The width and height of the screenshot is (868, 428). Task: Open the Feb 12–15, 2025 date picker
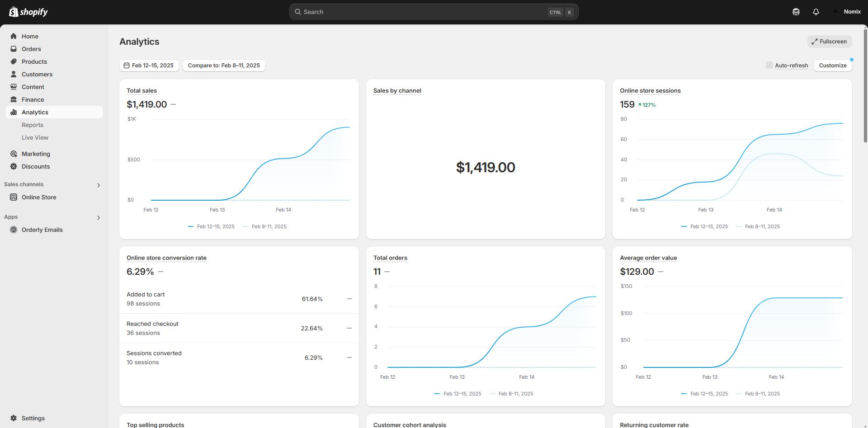[149, 66]
